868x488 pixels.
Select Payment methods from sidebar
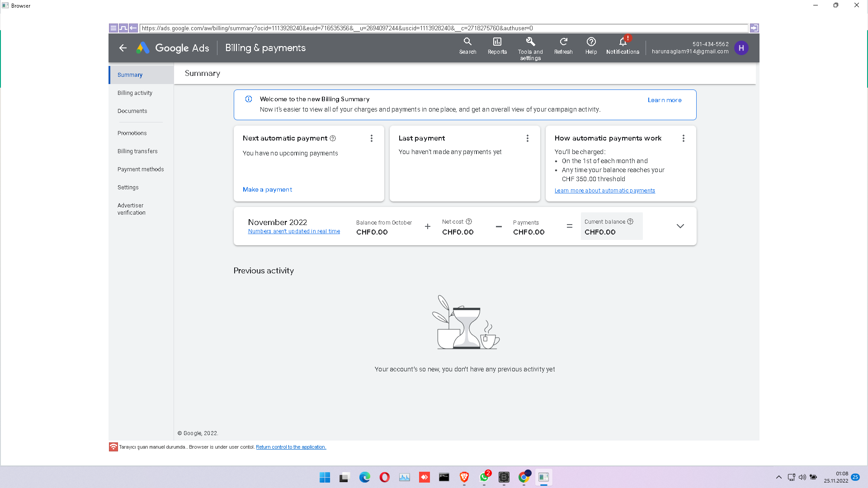click(x=140, y=169)
